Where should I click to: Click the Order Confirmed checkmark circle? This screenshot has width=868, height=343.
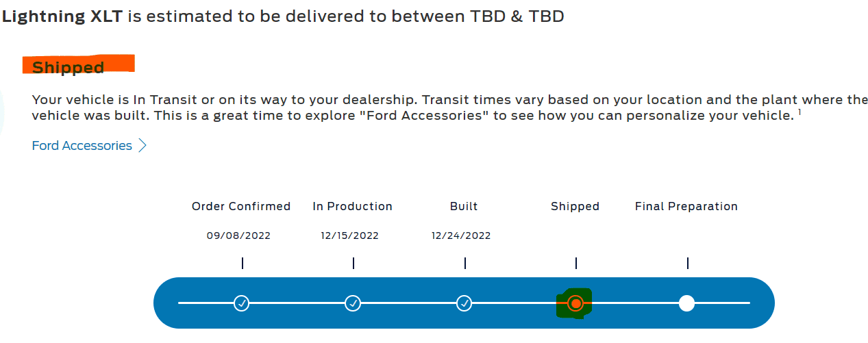coord(241,303)
